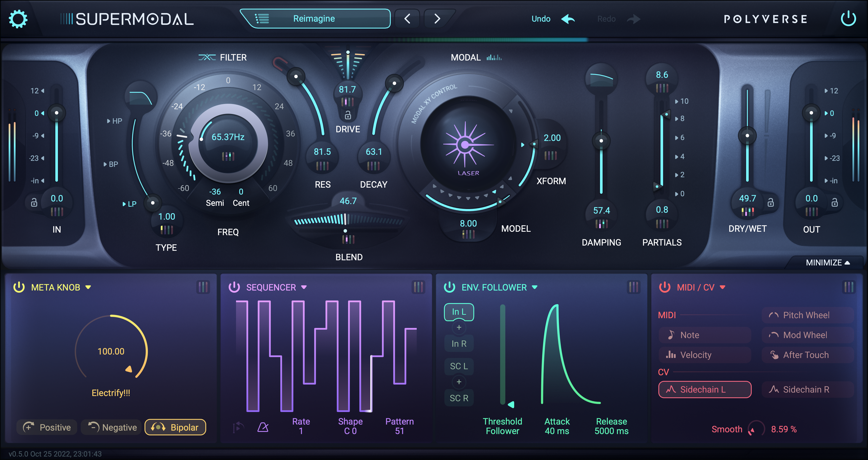Click the sequencer metronome sync icon
Screen dimensions: 868x460
point(263,427)
